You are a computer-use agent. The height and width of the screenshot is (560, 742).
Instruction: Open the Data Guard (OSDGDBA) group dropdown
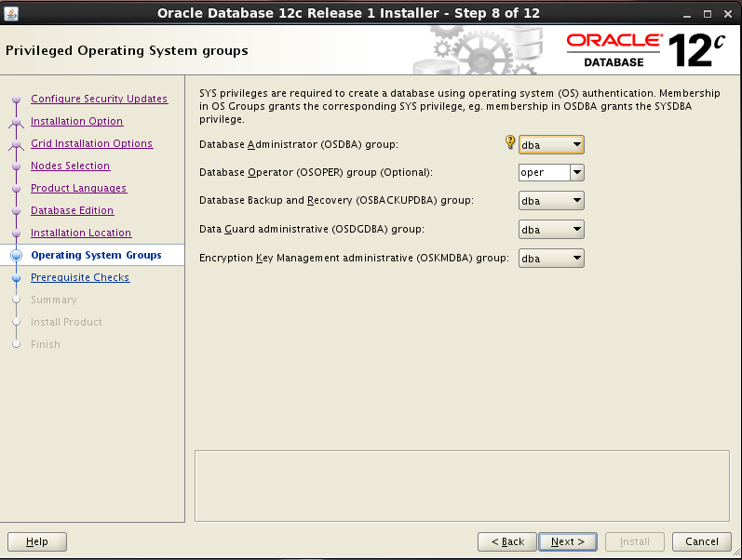tap(551, 230)
